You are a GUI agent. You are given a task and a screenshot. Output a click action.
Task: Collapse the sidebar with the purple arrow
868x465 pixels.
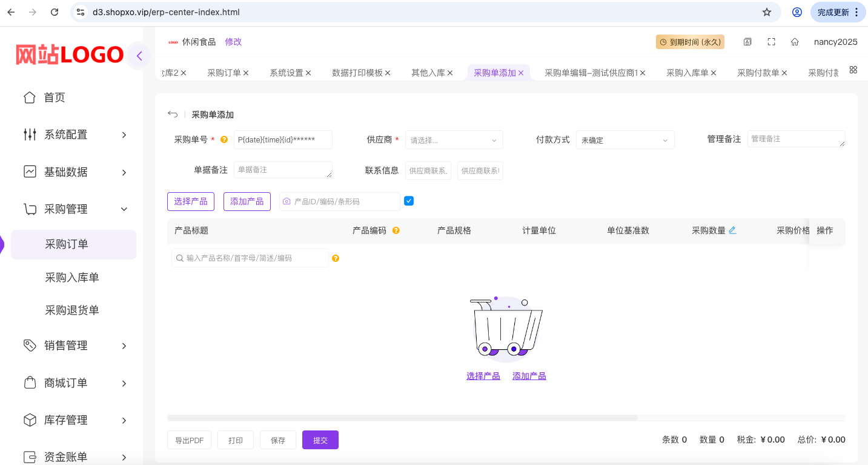(139, 56)
